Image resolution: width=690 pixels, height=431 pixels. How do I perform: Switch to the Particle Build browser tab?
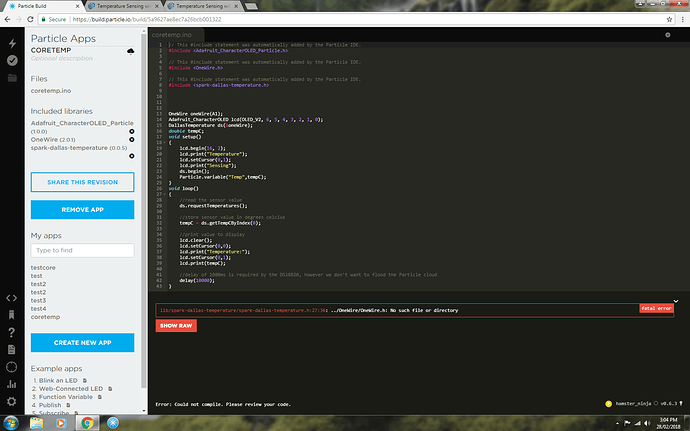[x=43, y=6]
